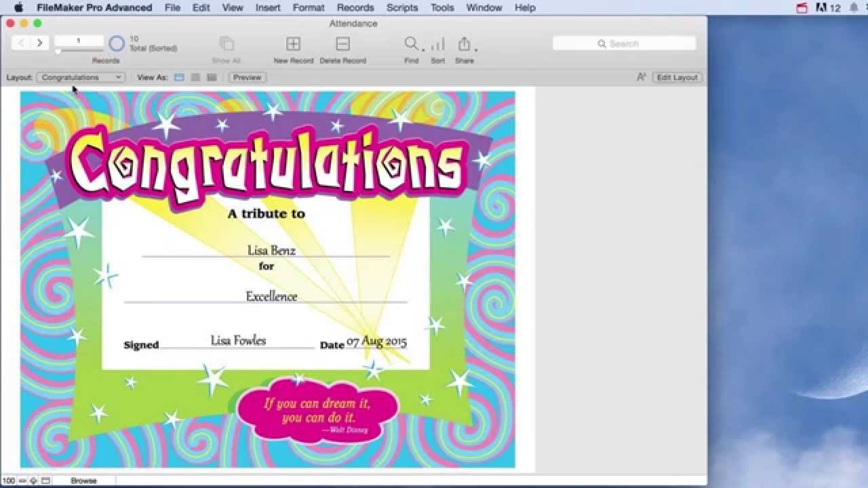
Task: Create a New Record
Action: coord(293,43)
